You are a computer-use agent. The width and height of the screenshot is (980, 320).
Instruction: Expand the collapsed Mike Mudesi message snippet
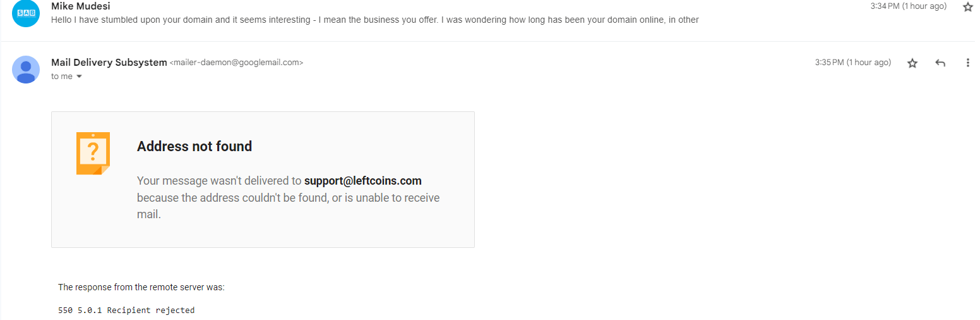(x=375, y=20)
